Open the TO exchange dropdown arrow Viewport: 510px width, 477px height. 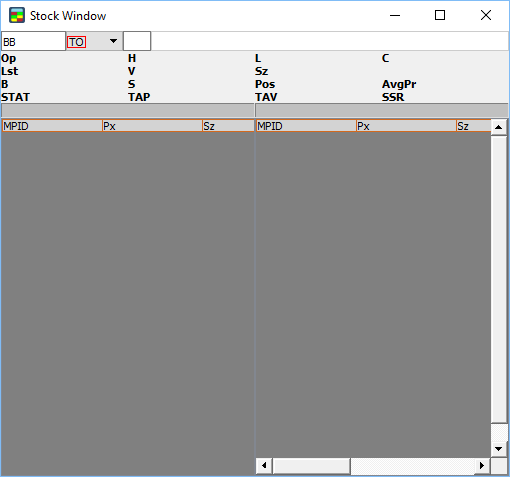pos(113,41)
